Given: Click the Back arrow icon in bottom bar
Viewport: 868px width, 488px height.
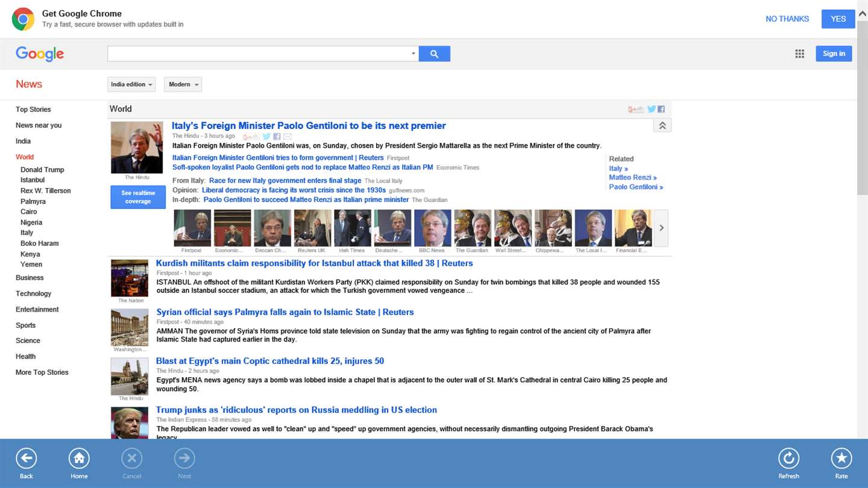Looking at the screenshot, I should coord(26,459).
